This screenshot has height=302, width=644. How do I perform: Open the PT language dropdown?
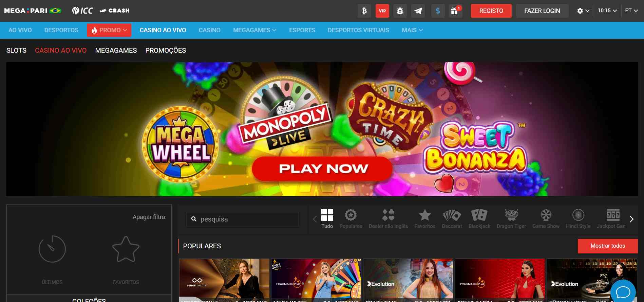pyautogui.click(x=631, y=11)
